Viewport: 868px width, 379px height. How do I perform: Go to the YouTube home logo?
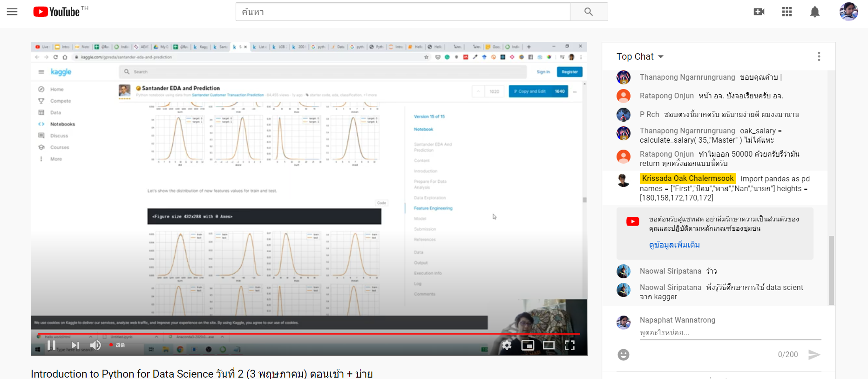coord(57,12)
